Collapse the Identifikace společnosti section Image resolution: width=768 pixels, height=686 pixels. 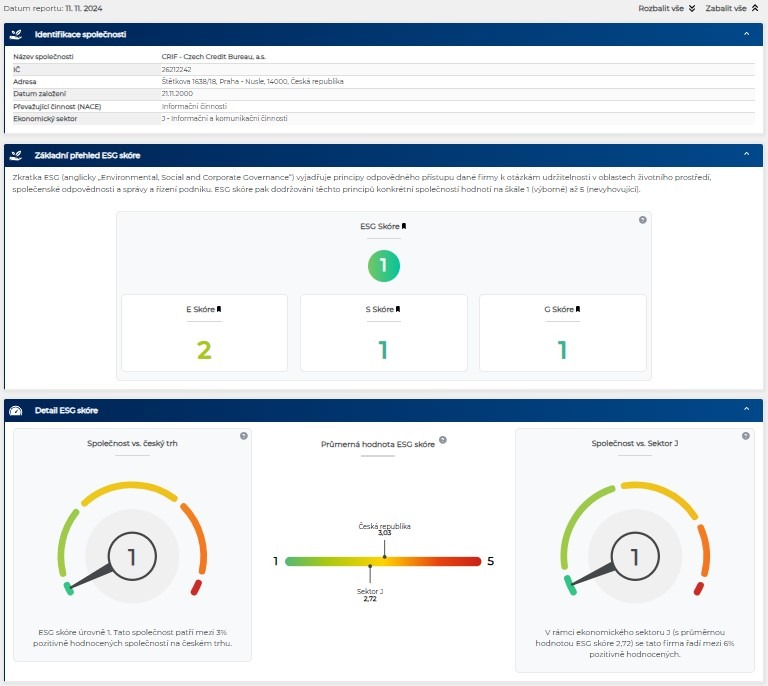pos(746,34)
